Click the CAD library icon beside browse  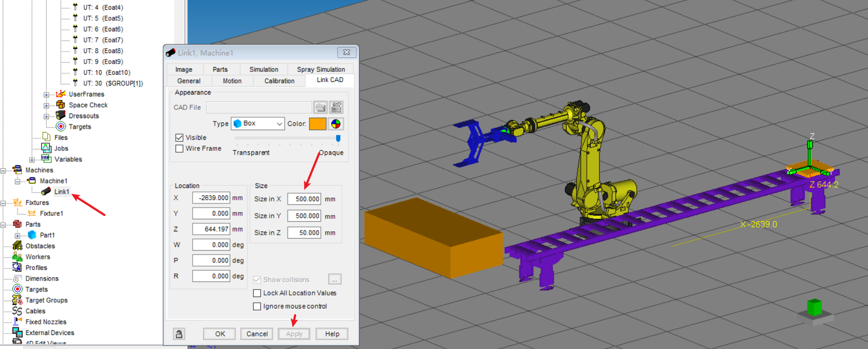(x=337, y=107)
